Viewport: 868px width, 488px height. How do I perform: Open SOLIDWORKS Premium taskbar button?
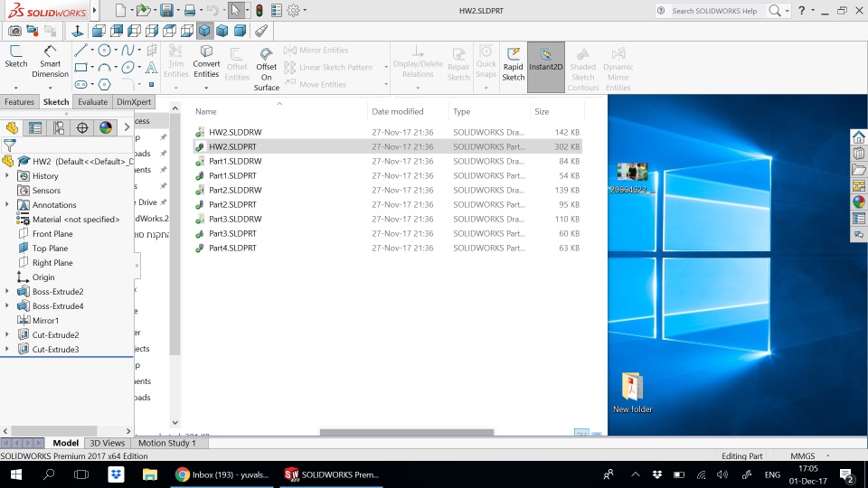click(331, 474)
